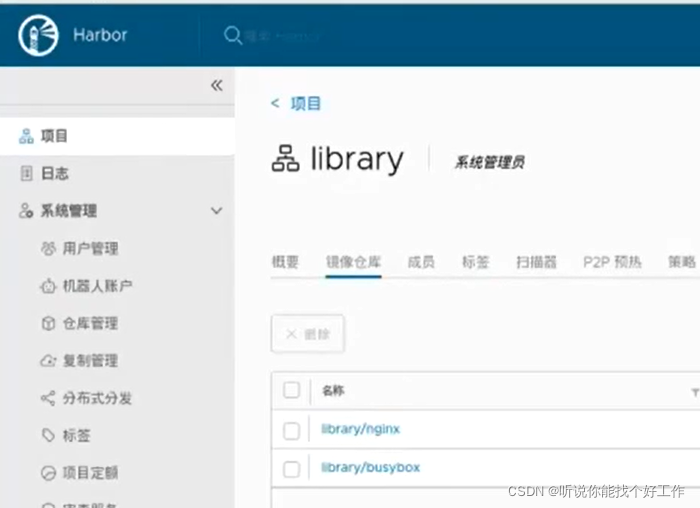Click the 分布式分发 share icon
This screenshot has height=508, width=700.
[x=48, y=398]
